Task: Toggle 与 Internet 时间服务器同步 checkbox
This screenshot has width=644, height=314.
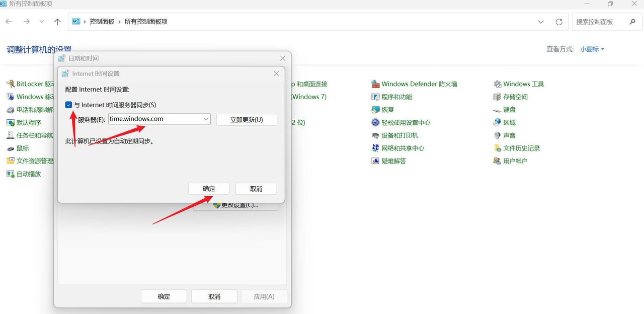Action: coord(69,105)
